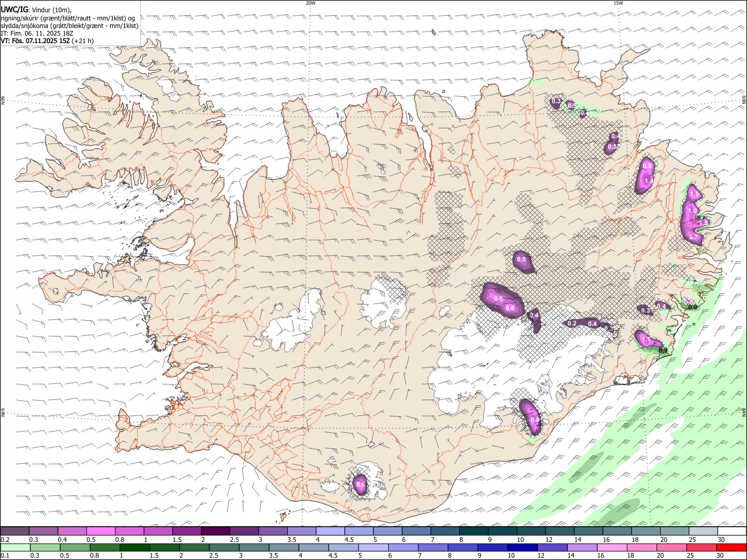Click the dark teal 8 swatch in upper legend
The image size is (747, 560).
click(x=473, y=531)
